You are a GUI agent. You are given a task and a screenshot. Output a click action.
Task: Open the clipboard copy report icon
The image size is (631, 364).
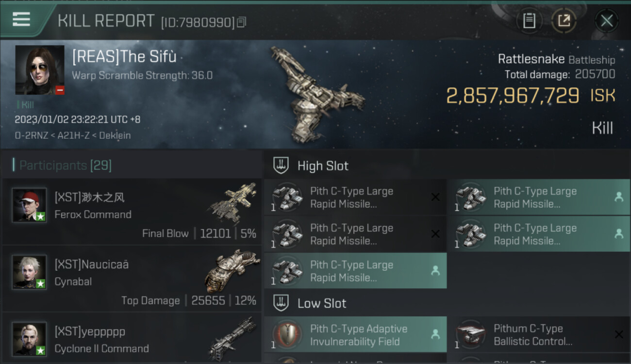click(529, 21)
